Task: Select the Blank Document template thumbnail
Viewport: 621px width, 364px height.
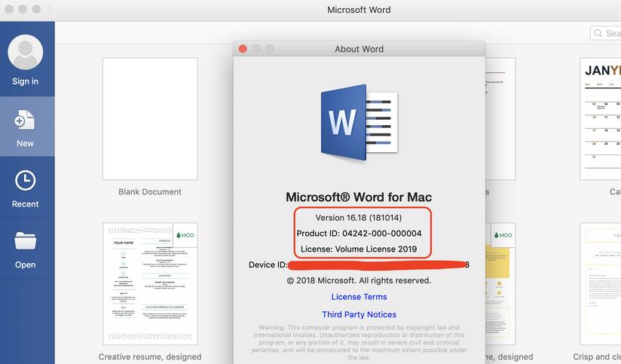Action: (x=150, y=119)
